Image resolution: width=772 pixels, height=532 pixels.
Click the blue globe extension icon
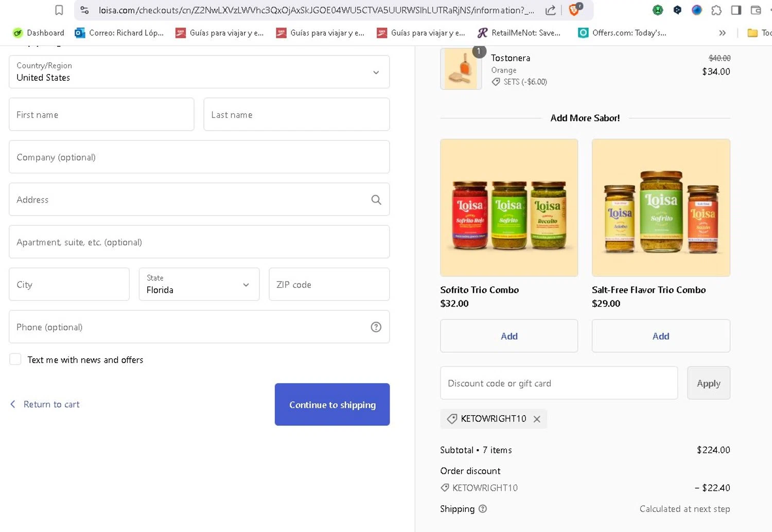(x=697, y=10)
